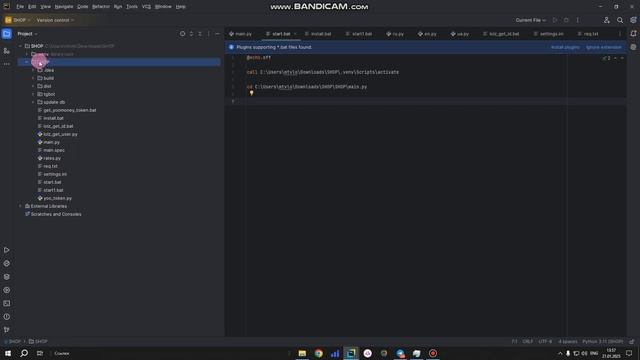Viewport: 640px width, 360px height.
Task: Open the Git tool window
Action: (7, 330)
